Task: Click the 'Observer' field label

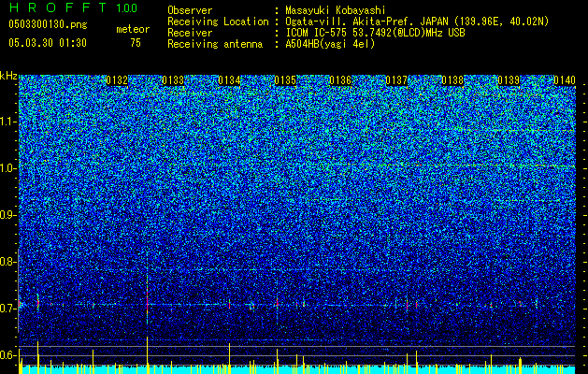Action: point(190,10)
